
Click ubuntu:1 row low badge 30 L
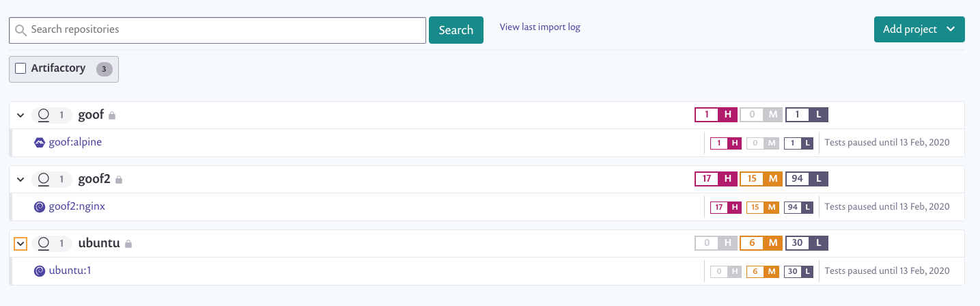click(799, 271)
